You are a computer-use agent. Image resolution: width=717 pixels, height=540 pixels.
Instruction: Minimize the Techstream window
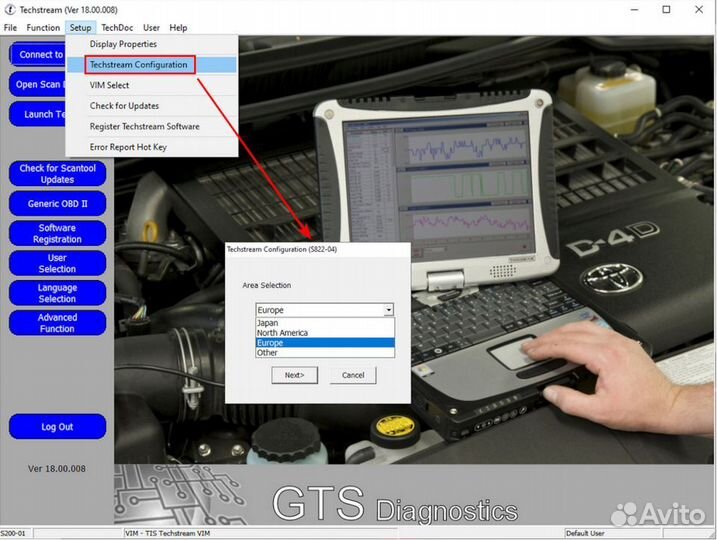pyautogui.click(x=634, y=10)
